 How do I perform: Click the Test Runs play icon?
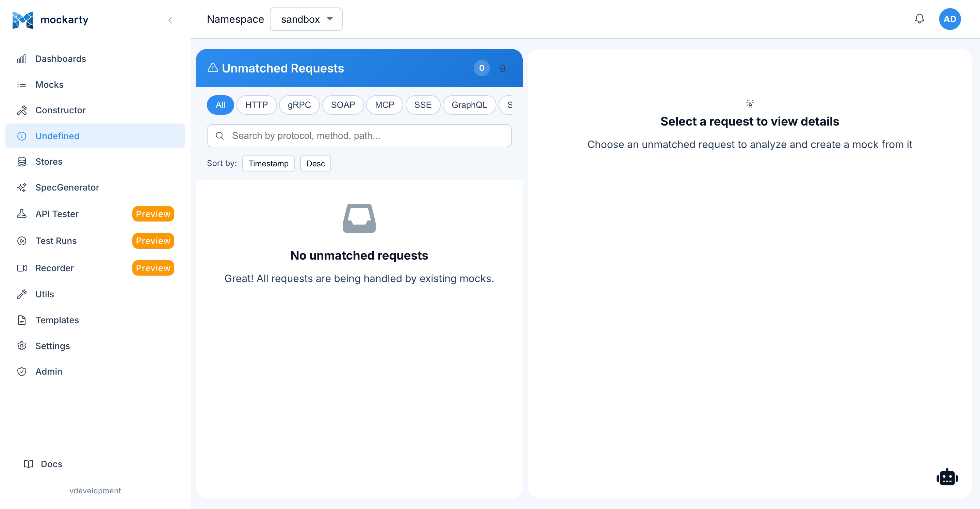click(22, 241)
